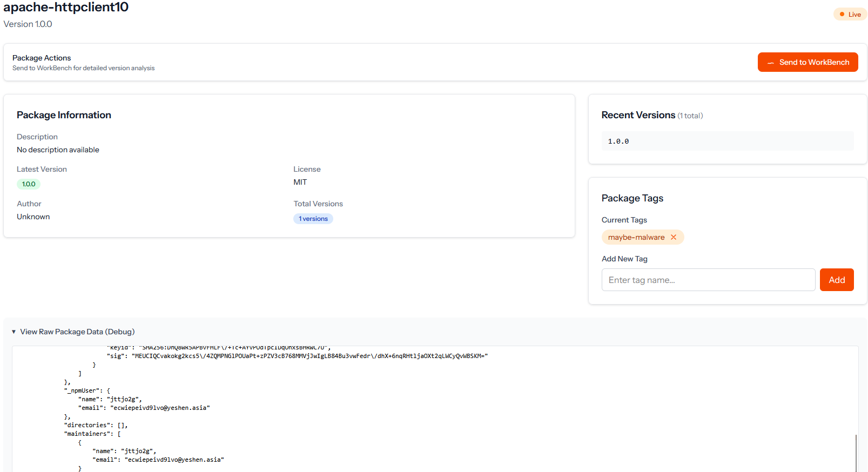Remove the maybe-malware tag with X icon

click(674, 237)
